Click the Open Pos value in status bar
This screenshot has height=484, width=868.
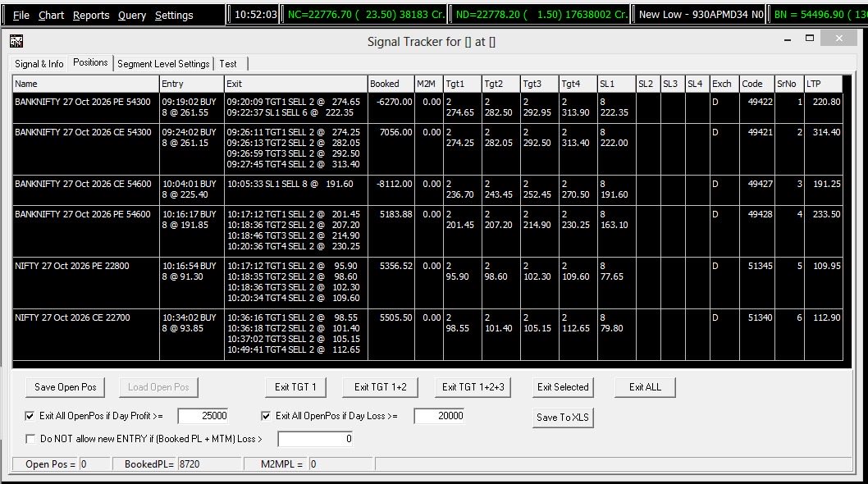pos(94,464)
